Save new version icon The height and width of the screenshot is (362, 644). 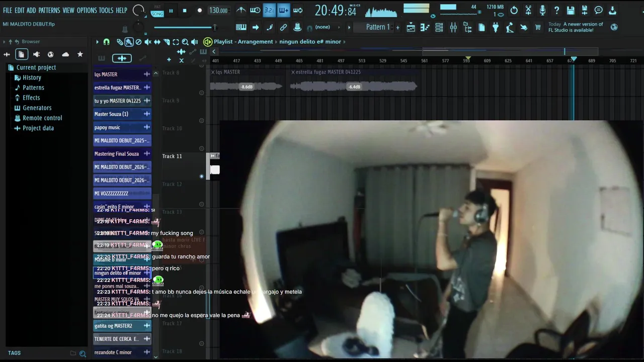click(x=585, y=10)
